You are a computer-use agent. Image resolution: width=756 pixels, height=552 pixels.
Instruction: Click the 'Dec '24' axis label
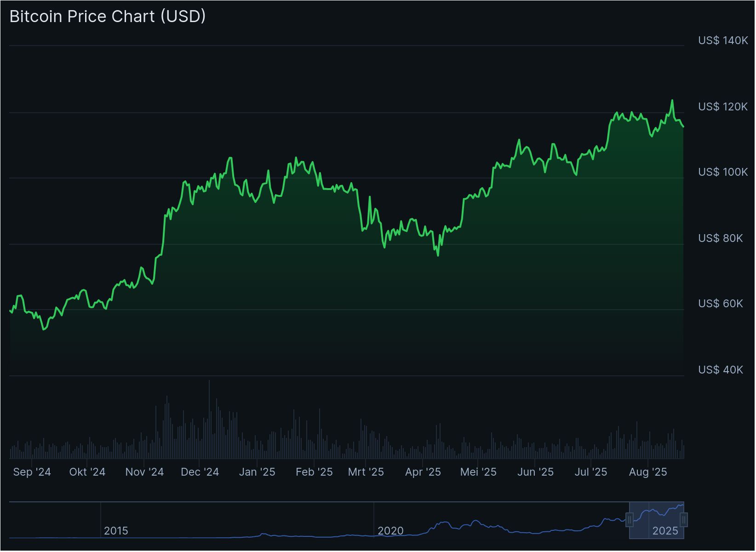200,472
